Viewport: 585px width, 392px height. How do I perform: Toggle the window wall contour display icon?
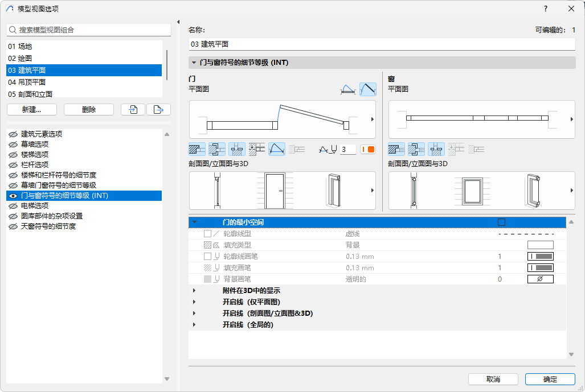[x=396, y=150]
